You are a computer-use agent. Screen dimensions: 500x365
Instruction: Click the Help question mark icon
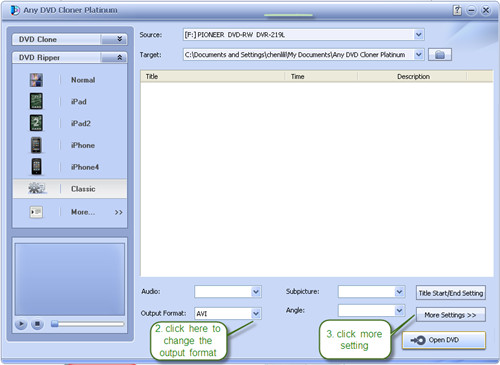click(x=457, y=10)
